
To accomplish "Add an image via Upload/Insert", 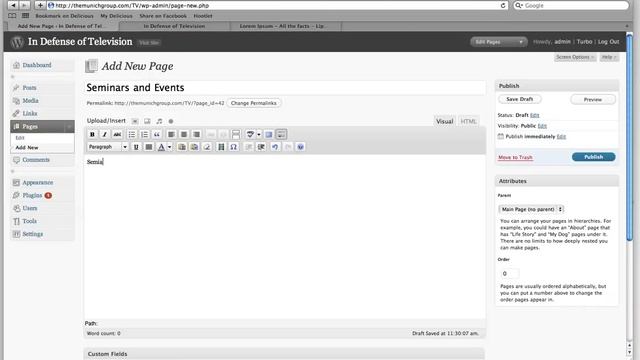I will [x=135, y=121].
